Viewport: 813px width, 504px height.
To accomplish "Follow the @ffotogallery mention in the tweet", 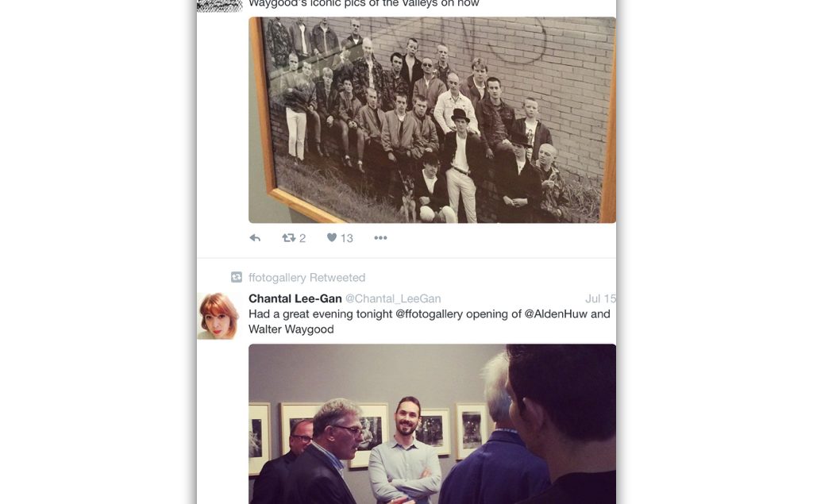I will [429, 314].
